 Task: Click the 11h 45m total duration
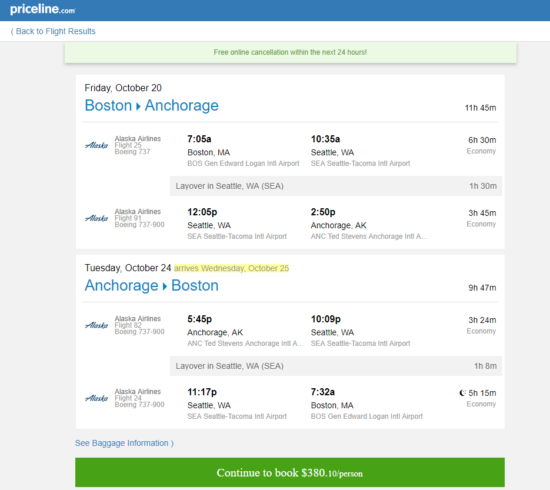click(481, 108)
